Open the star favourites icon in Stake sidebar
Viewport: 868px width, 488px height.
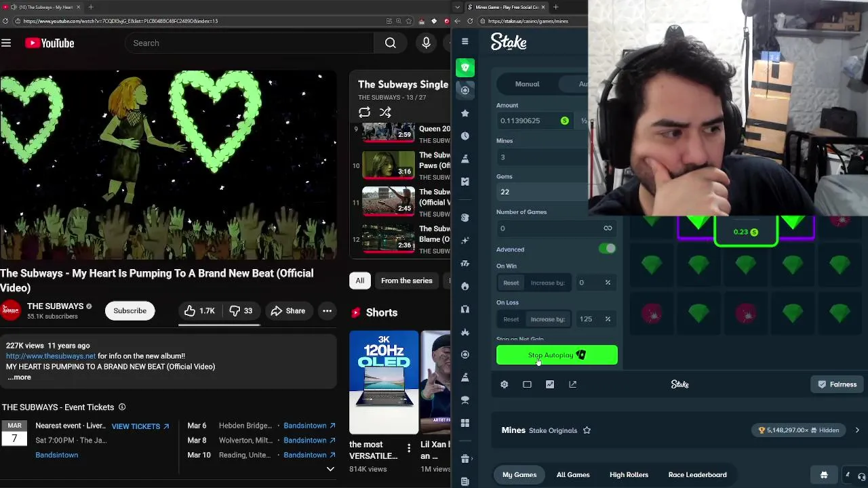pos(465,113)
